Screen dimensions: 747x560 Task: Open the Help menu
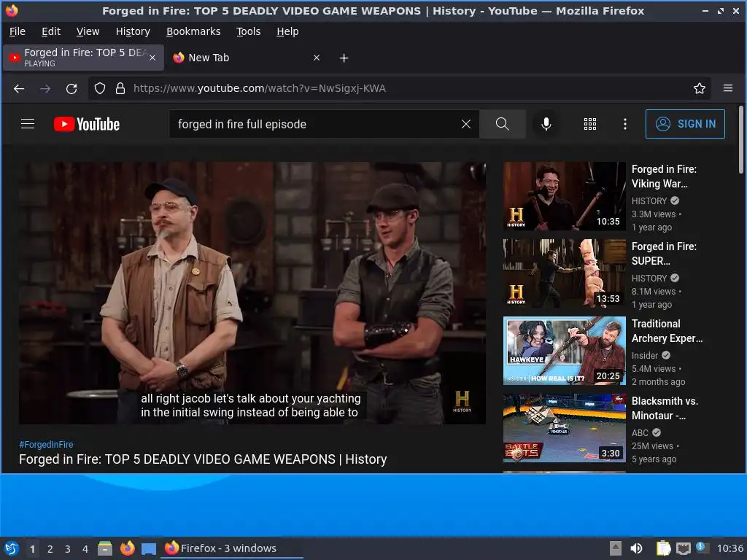tap(287, 31)
